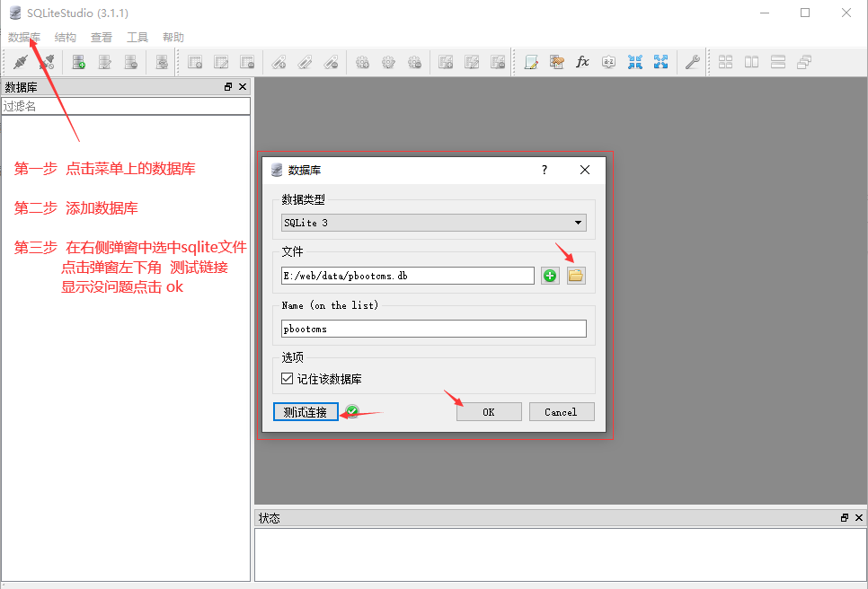The width and height of the screenshot is (868, 589).
Task: Click the Connect to database plug icon
Action: pos(21,62)
